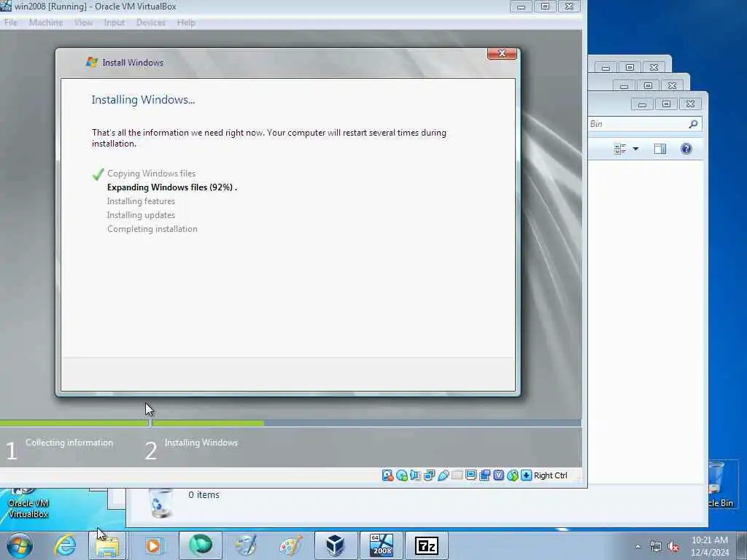The height and width of the screenshot is (560, 747).
Task: Click the Right Ctrl host key label
Action: click(x=550, y=475)
